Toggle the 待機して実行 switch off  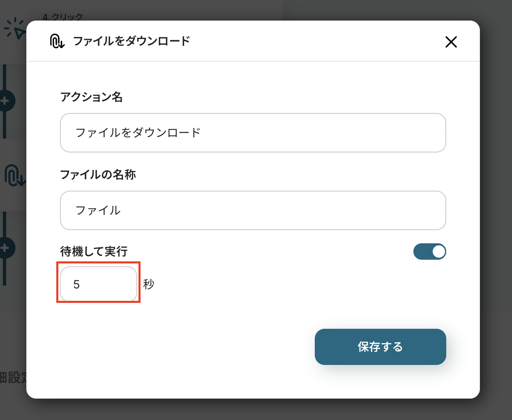429,252
